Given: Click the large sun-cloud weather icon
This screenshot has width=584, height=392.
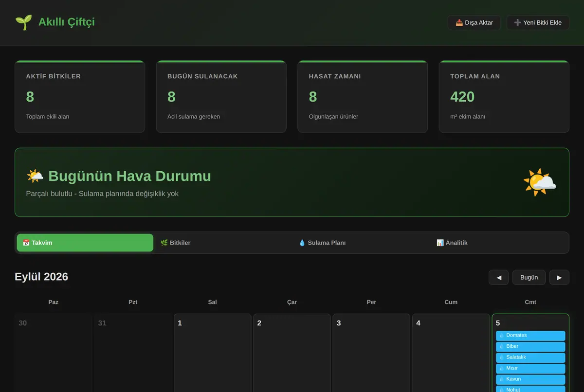Looking at the screenshot, I should click(x=540, y=182).
